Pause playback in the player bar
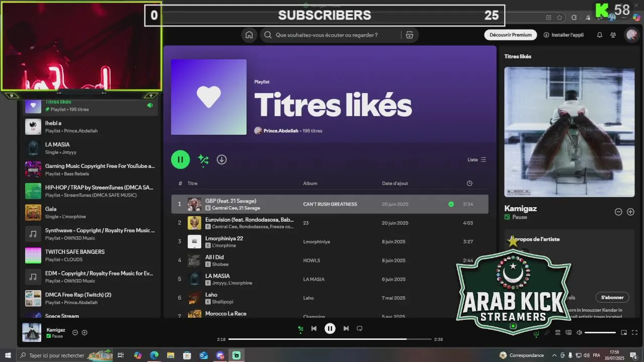 click(x=330, y=328)
